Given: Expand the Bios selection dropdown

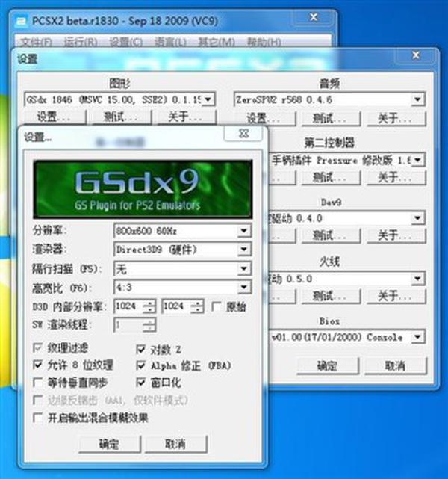Looking at the screenshot, I should point(417,336).
